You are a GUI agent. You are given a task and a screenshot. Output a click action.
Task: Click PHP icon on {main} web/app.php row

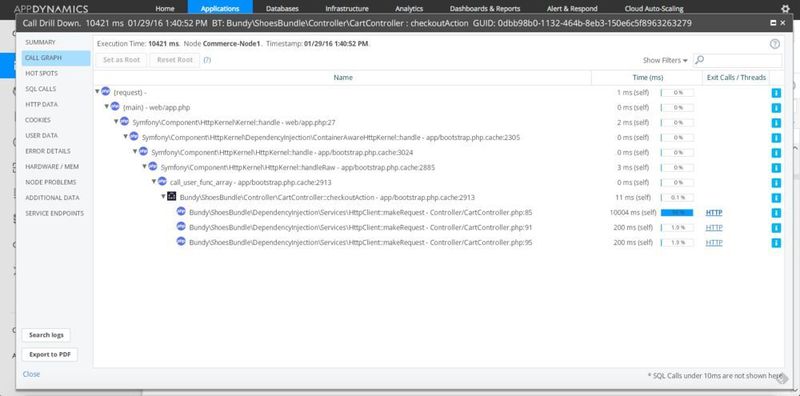click(x=115, y=106)
